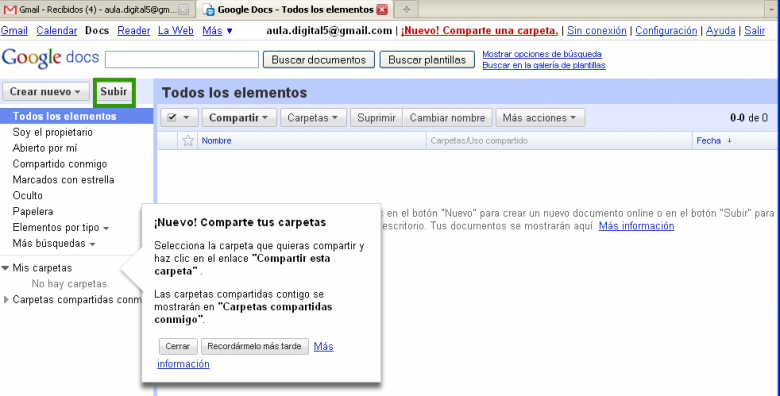Expand the Carpetas dropdown menu
The height and width of the screenshot is (396, 780).
(x=313, y=118)
